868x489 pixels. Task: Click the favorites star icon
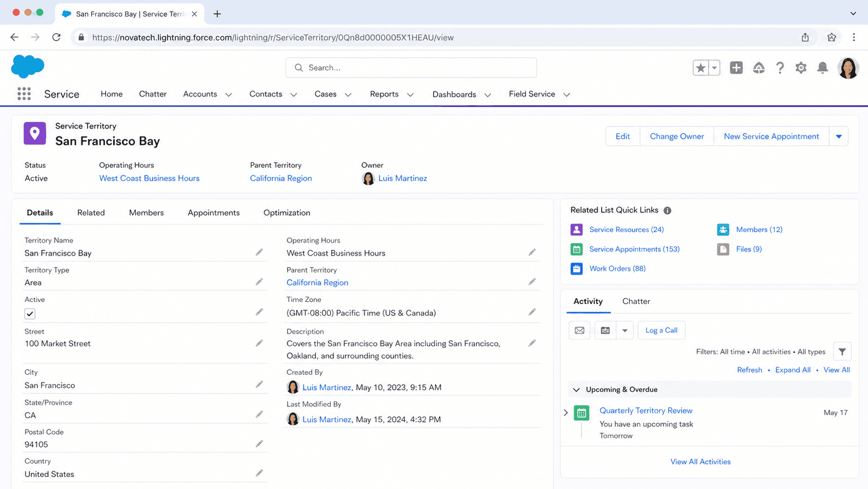pyautogui.click(x=701, y=68)
